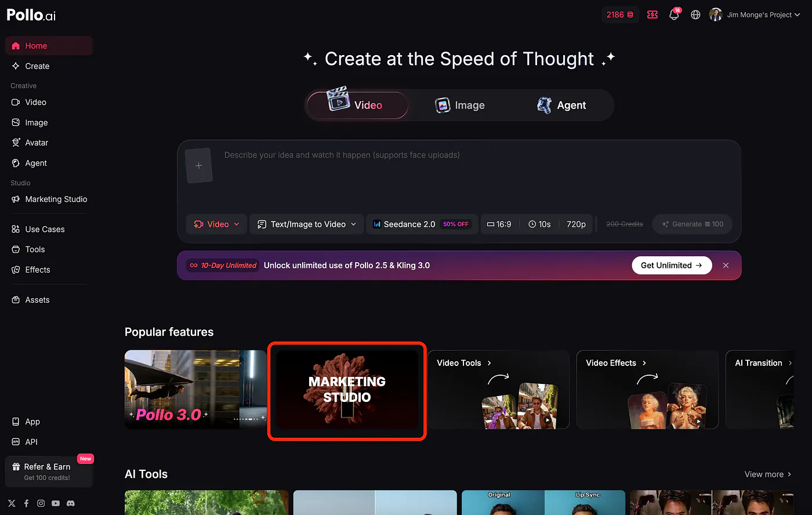This screenshot has width=812, height=515.
Task: Dismiss the unlimited promo banner
Action: coord(726,265)
